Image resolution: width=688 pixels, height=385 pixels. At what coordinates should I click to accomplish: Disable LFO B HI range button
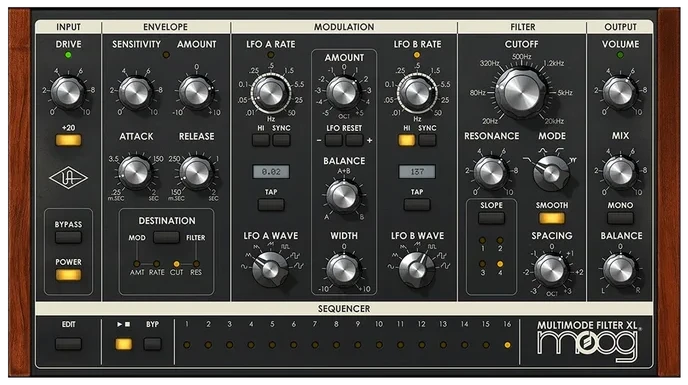[x=407, y=140]
